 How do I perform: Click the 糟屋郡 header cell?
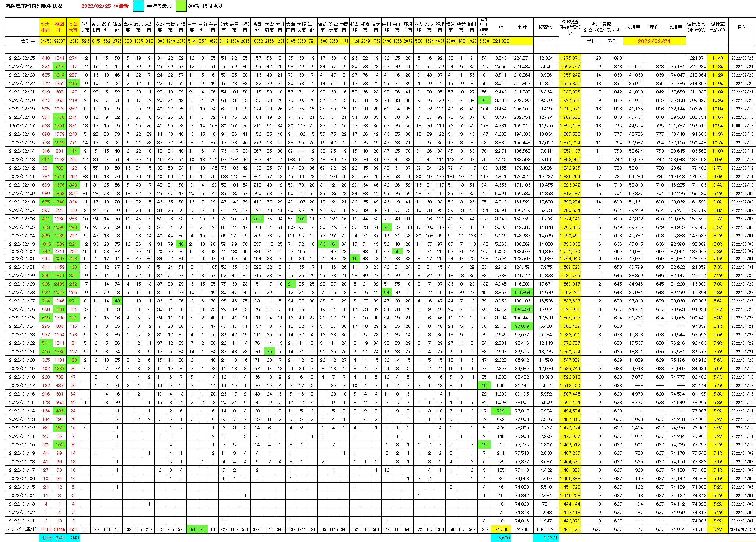[257, 27]
